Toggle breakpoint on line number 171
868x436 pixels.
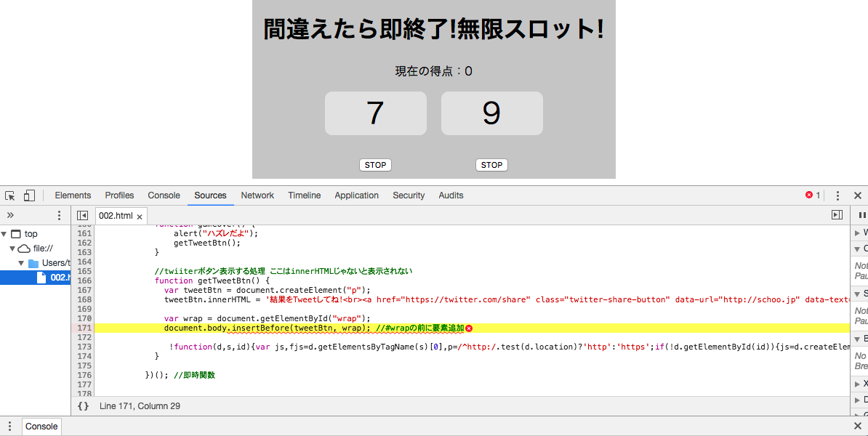[x=84, y=328]
